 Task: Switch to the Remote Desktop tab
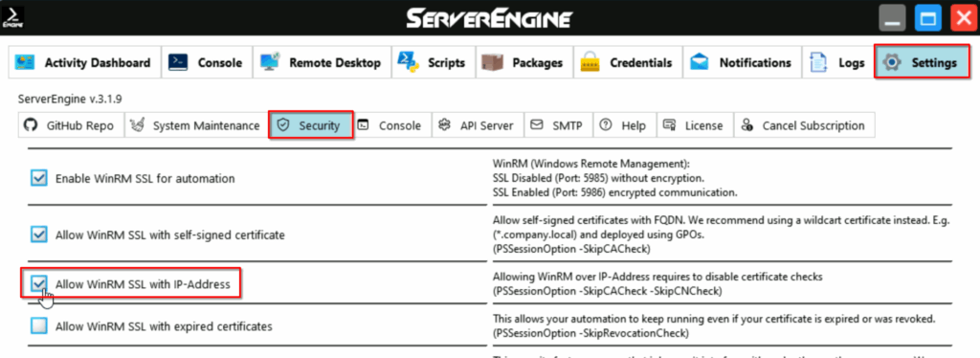(322, 62)
